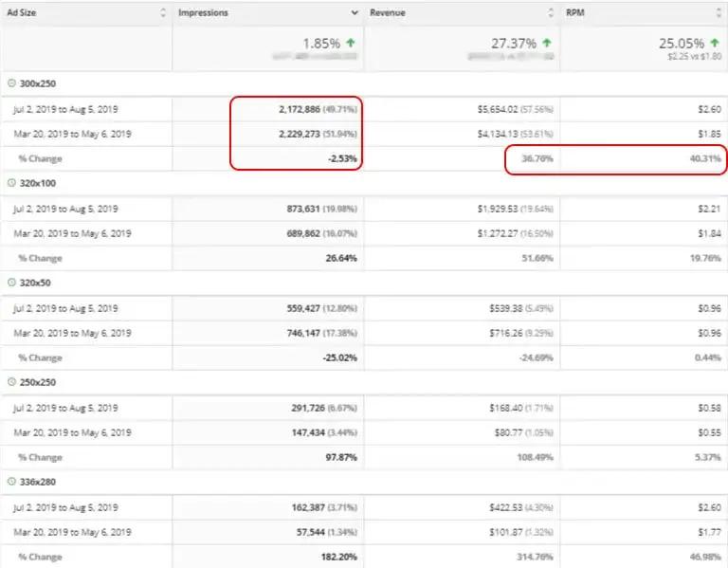Sort table by Ad Size column arrows
This screenshot has height=568, width=728.
click(x=163, y=12)
